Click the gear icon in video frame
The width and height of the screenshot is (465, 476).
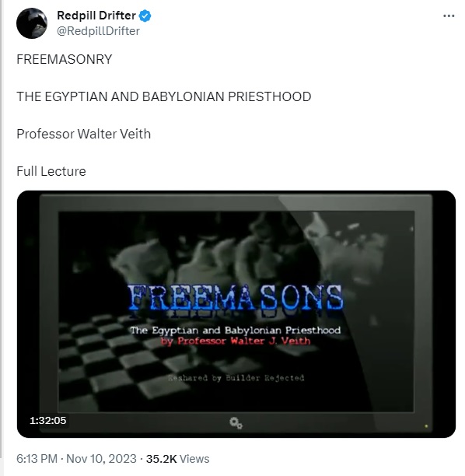[236, 423]
